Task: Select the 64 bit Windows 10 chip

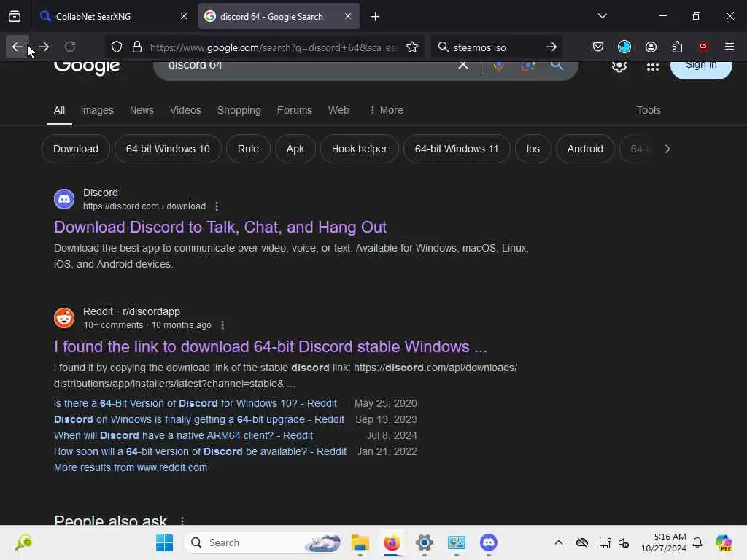Action: coord(168,149)
